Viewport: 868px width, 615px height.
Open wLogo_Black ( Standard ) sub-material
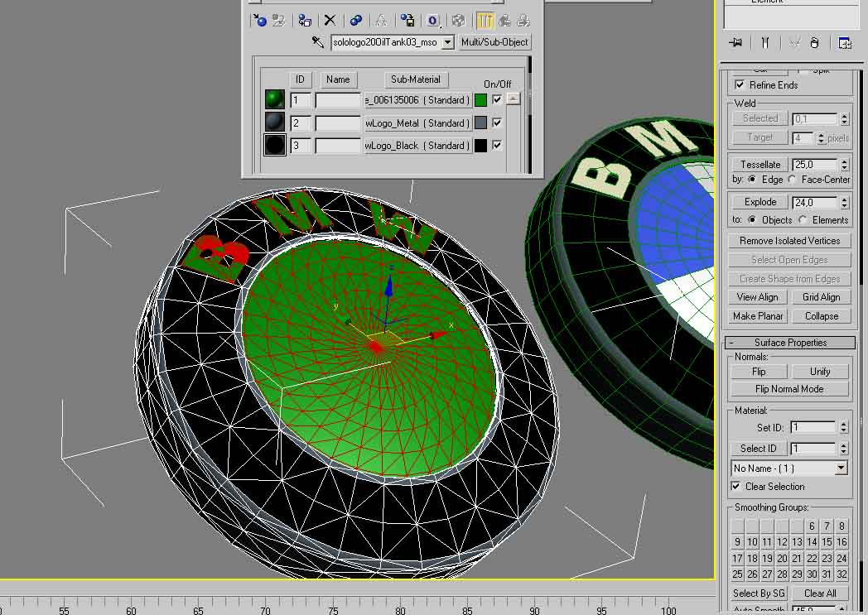(x=417, y=146)
